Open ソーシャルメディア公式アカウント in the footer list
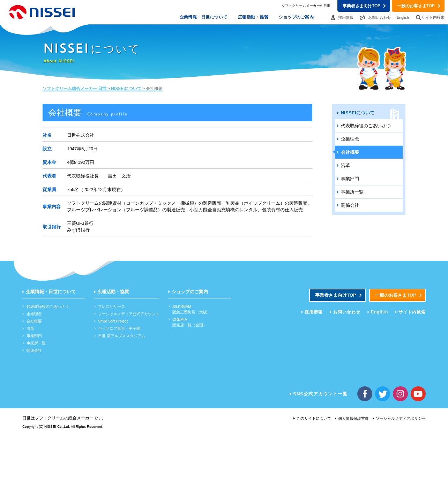 [128, 314]
